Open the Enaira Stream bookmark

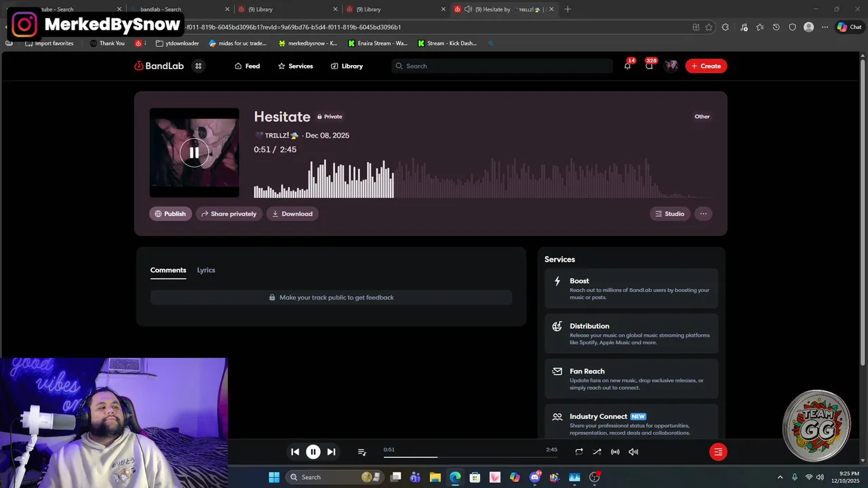378,43
